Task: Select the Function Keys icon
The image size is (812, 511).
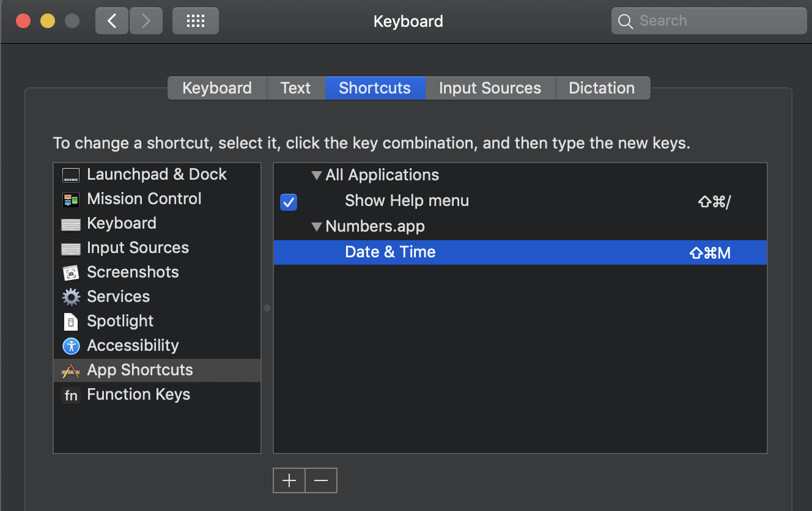Action: pyautogui.click(x=70, y=395)
